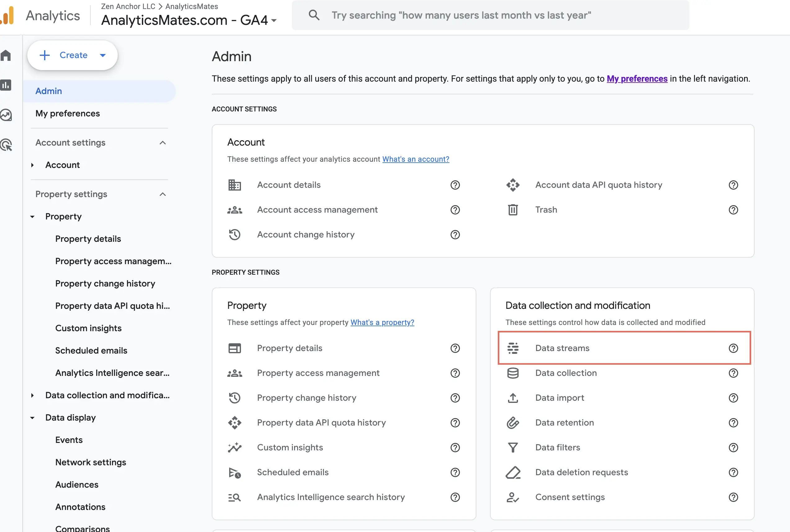Screen dimensions: 790x532
Task: Click the Custom insights sparkle icon
Action: 234,448
